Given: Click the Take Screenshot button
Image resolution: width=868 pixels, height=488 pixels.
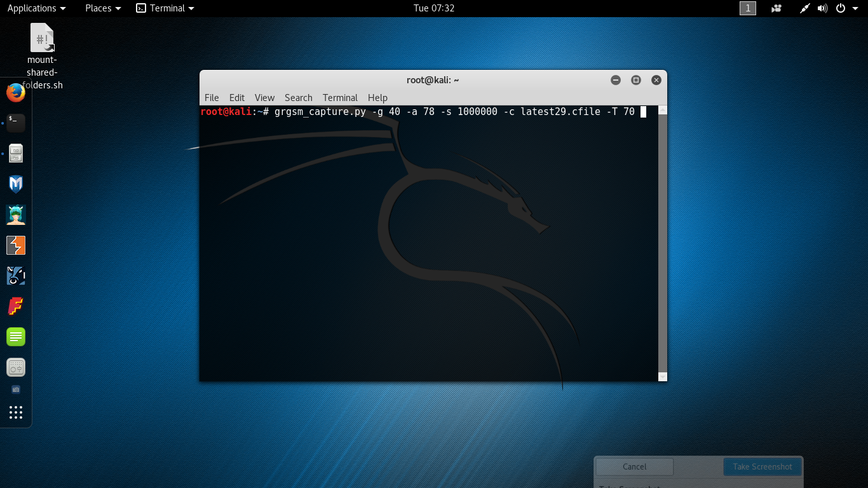Looking at the screenshot, I should [x=762, y=467].
